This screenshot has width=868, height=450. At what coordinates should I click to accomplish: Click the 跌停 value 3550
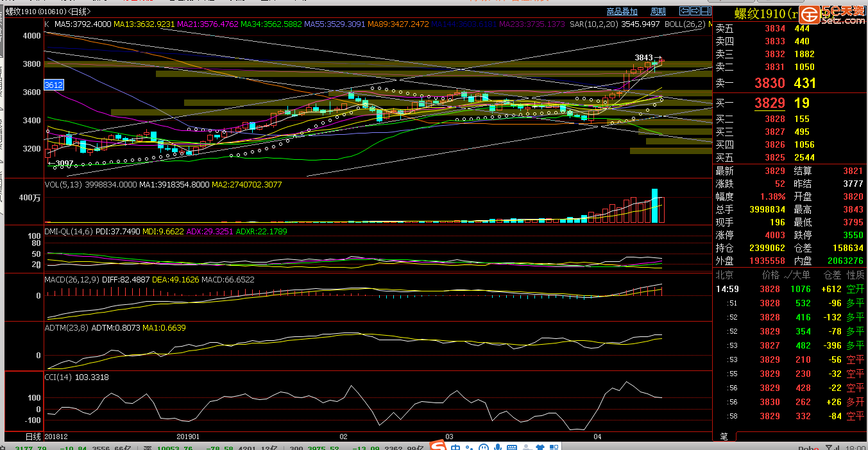click(853, 235)
